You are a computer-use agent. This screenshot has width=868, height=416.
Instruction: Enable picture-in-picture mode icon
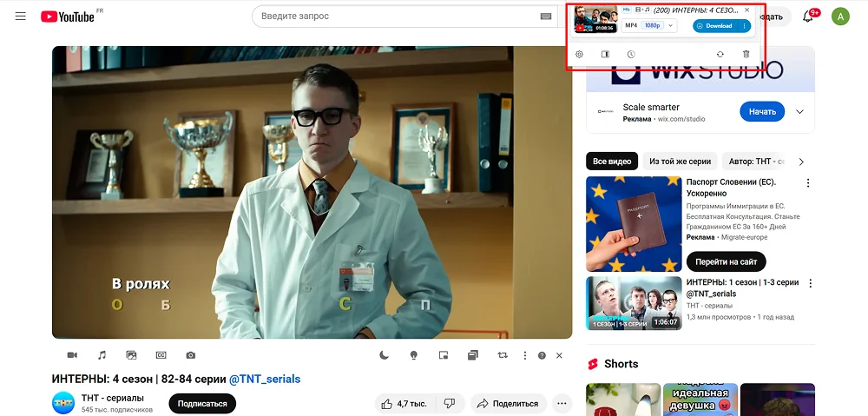tap(443, 355)
